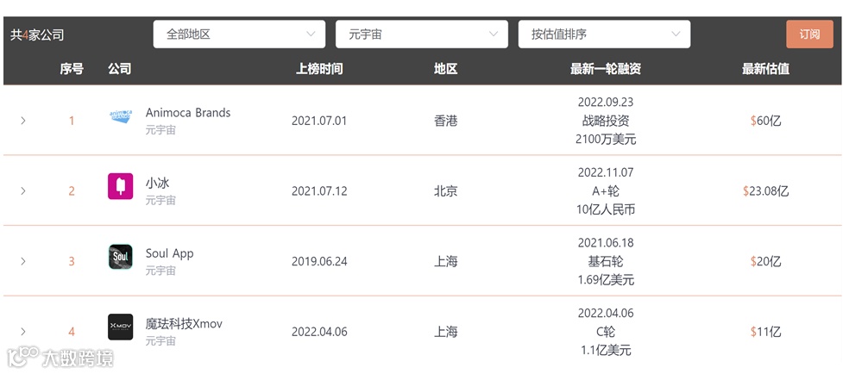
Task: Click the listing date 2022.04.06 in 上榜时间 column
Action: (319, 332)
